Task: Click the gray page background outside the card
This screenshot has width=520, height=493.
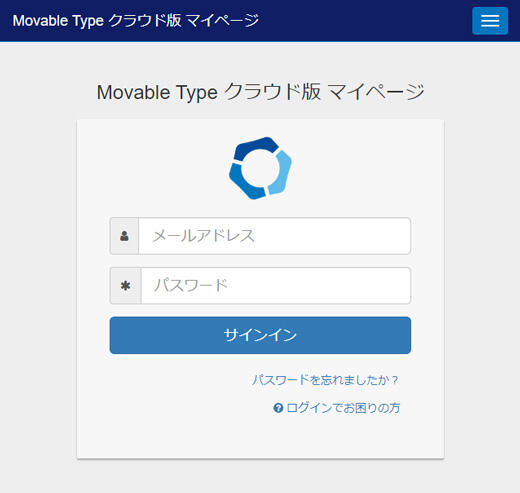Action: coord(38,267)
